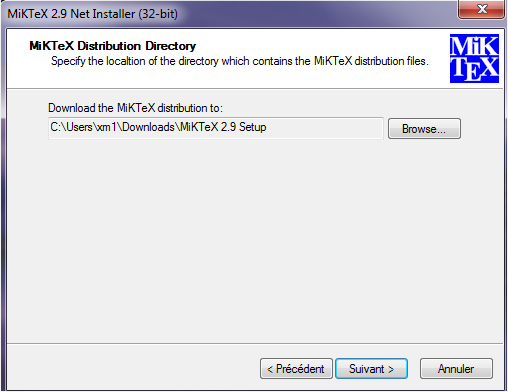Go back with the Précédent button

pyautogui.click(x=296, y=369)
